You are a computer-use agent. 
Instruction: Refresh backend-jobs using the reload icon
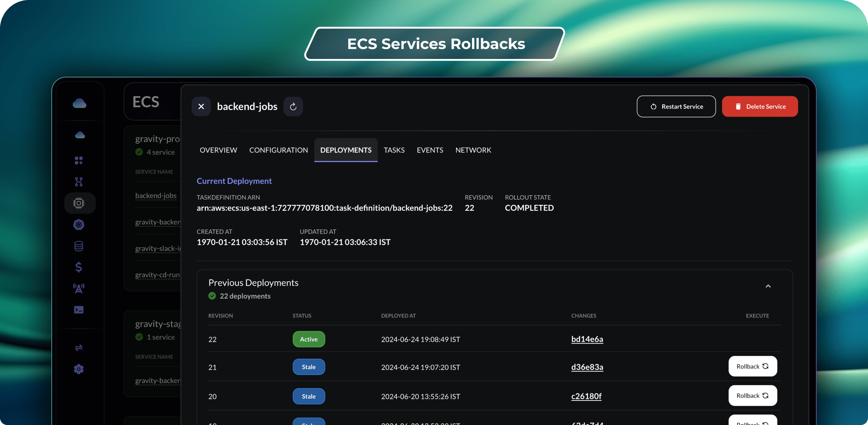point(293,106)
